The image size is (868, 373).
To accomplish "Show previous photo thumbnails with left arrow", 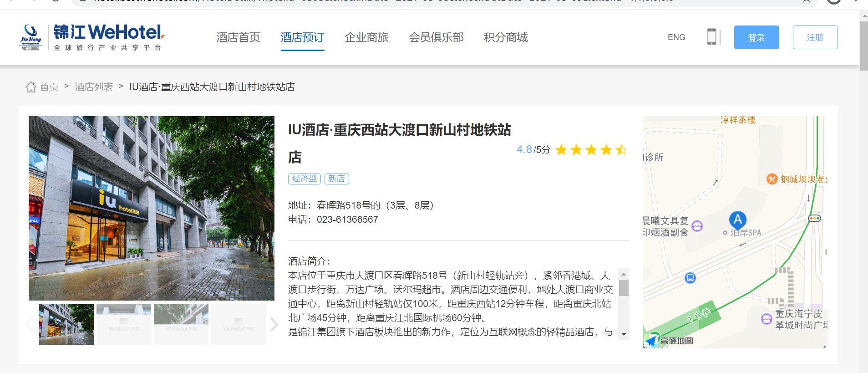I will tap(30, 324).
